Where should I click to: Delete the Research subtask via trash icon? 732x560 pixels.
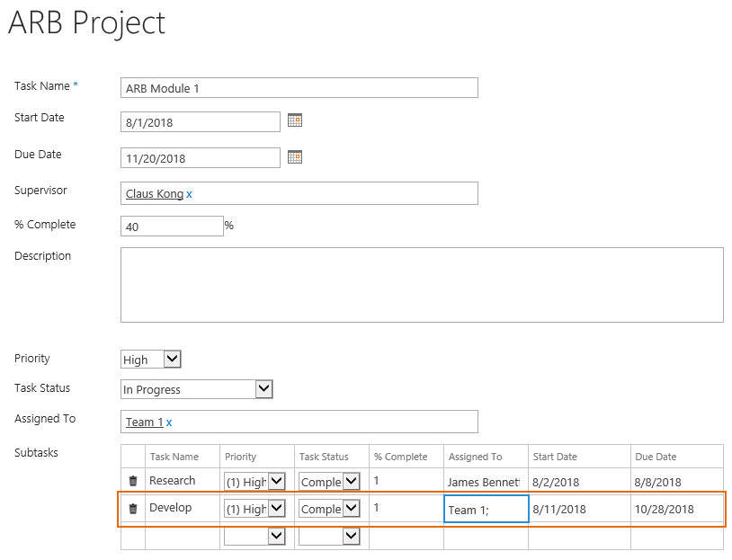pos(133,481)
